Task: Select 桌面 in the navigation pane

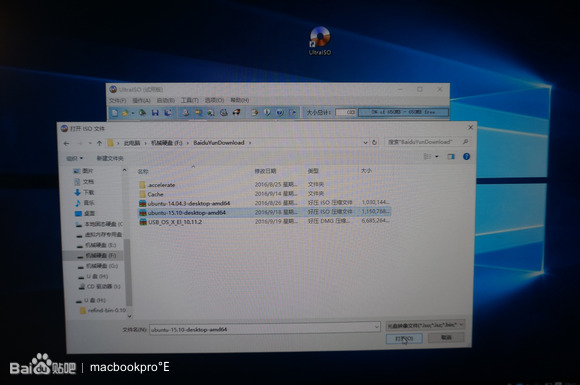Action: (x=84, y=213)
